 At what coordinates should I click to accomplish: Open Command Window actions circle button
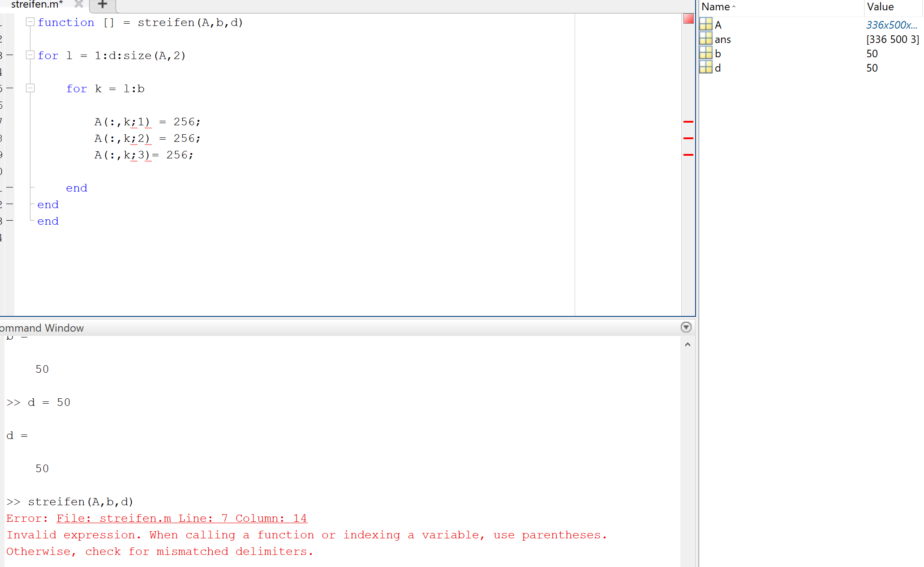point(686,327)
